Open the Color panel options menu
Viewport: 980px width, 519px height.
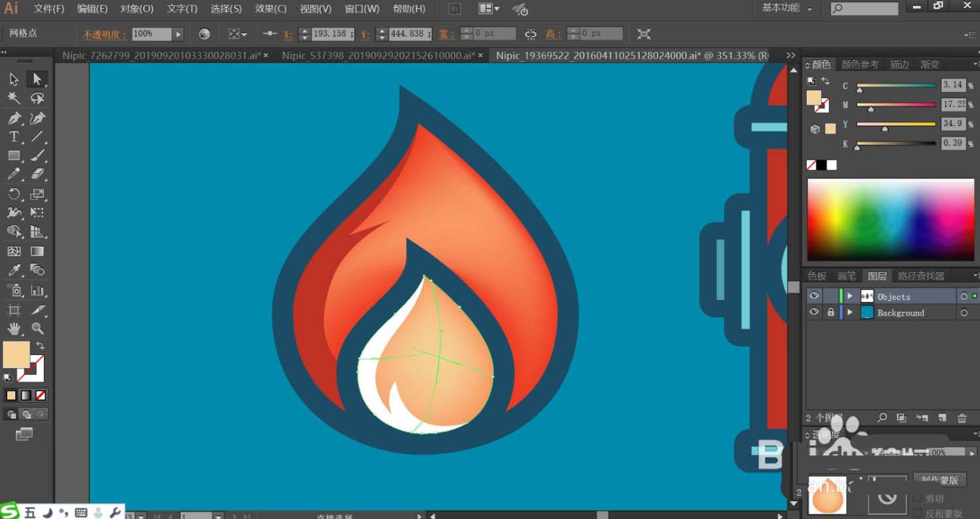pyautogui.click(x=975, y=64)
